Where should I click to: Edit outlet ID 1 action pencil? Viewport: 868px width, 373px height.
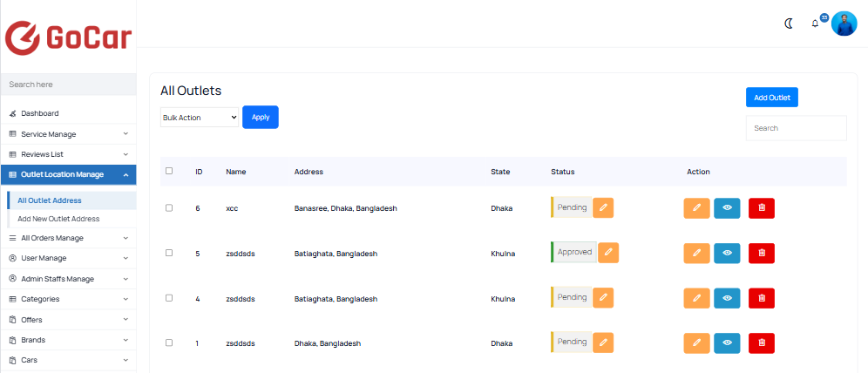coord(697,343)
